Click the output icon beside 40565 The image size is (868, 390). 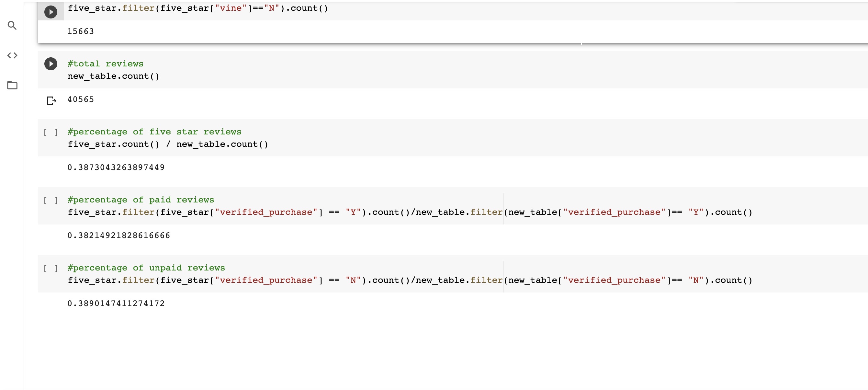[x=51, y=100]
